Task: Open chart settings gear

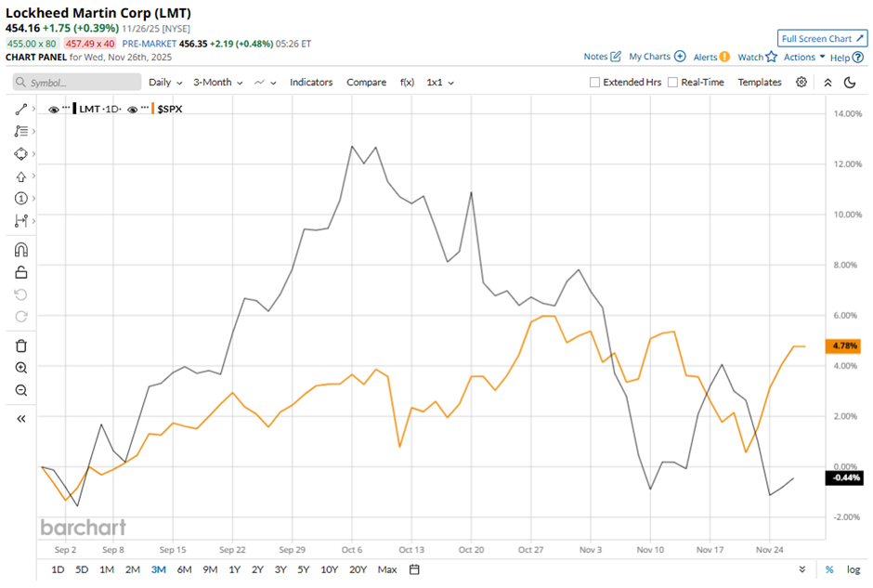Action: pos(801,83)
